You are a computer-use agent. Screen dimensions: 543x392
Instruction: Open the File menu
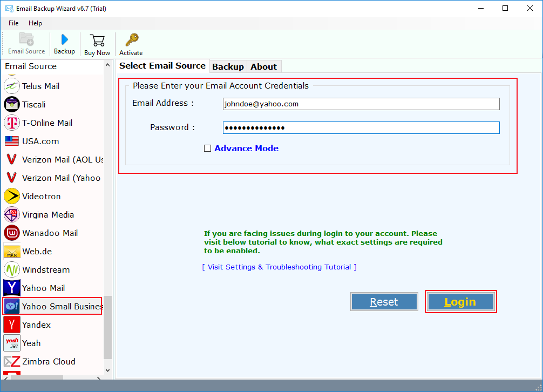[x=13, y=23]
